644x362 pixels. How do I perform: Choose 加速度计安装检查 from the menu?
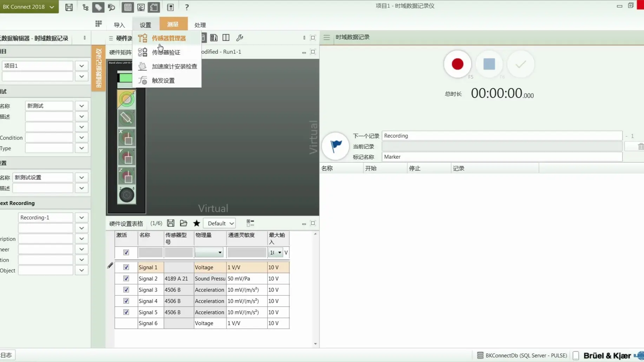click(x=167, y=66)
